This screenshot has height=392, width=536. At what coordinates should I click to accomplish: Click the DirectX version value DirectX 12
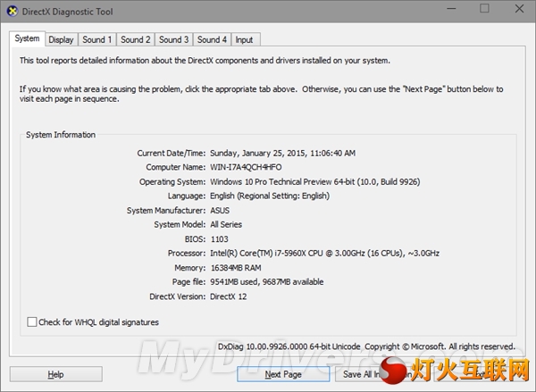[x=228, y=296]
